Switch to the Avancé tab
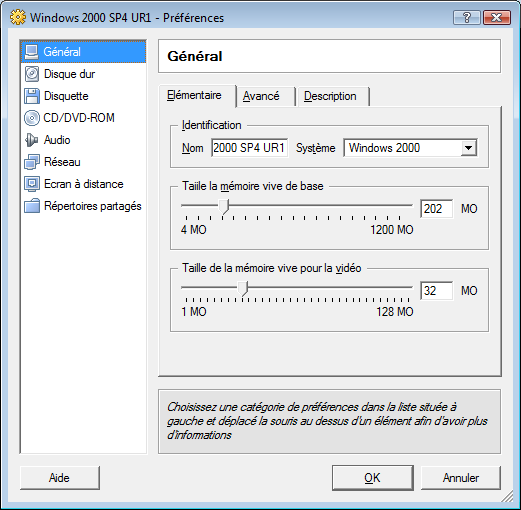Image resolution: width=521 pixels, height=510 pixels. coord(265,97)
